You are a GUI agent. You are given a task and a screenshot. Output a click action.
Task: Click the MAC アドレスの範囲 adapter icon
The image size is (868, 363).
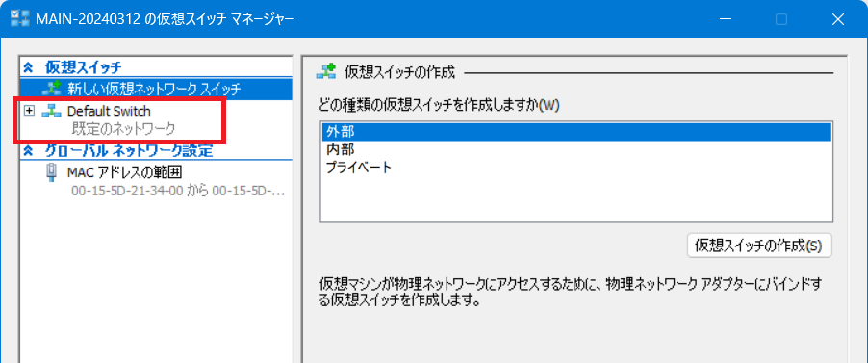click(x=51, y=173)
